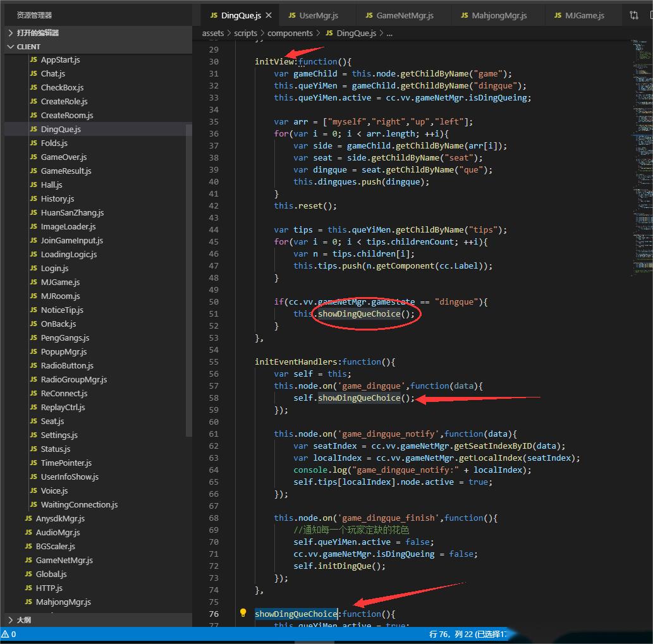Open the GameNetMgr.js tab

point(405,15)
